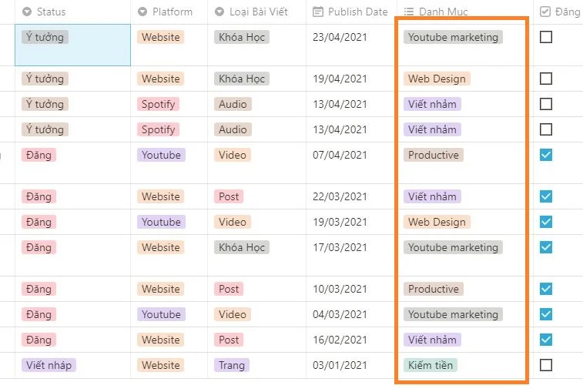Click Post tag in 16/02/2021 row

coord(229,340)
